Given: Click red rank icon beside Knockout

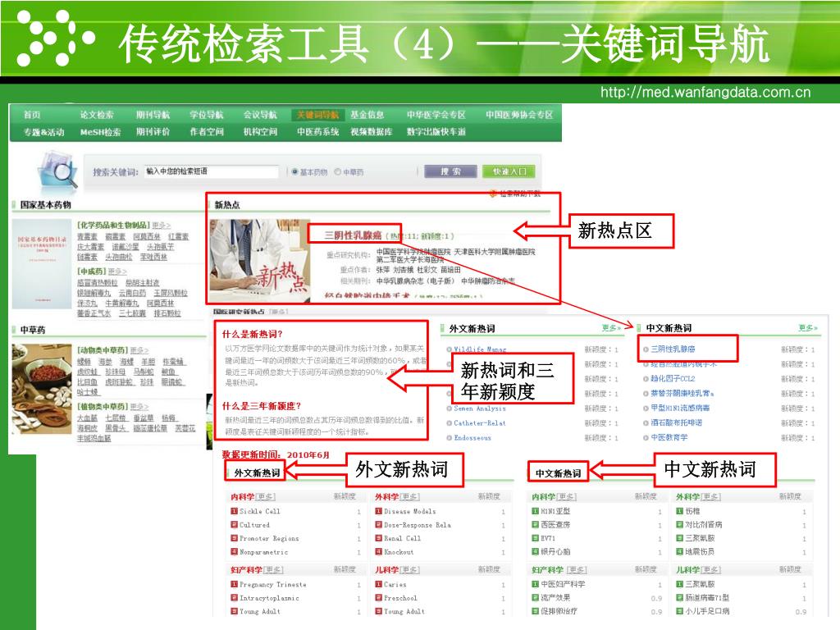Looking at the screenshot, I should coord(379,551).
